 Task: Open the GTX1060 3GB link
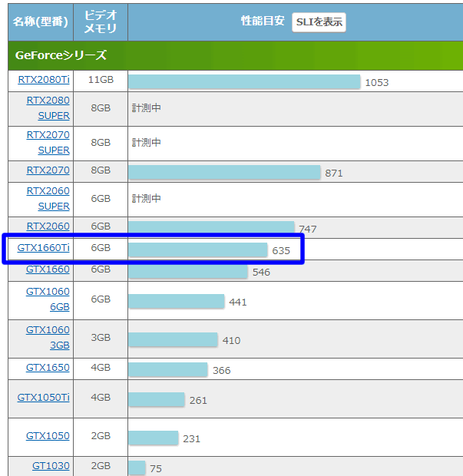click(48, 338)
